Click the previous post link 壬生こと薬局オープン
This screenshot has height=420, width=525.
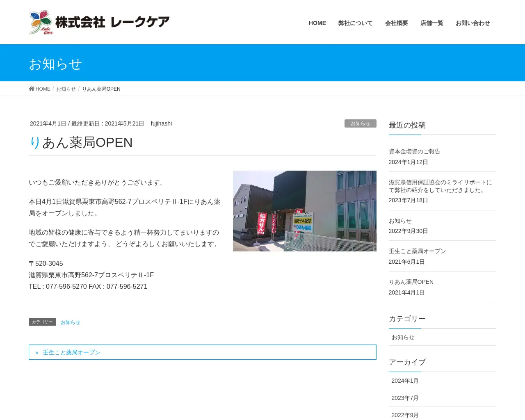tap(71, 352)
